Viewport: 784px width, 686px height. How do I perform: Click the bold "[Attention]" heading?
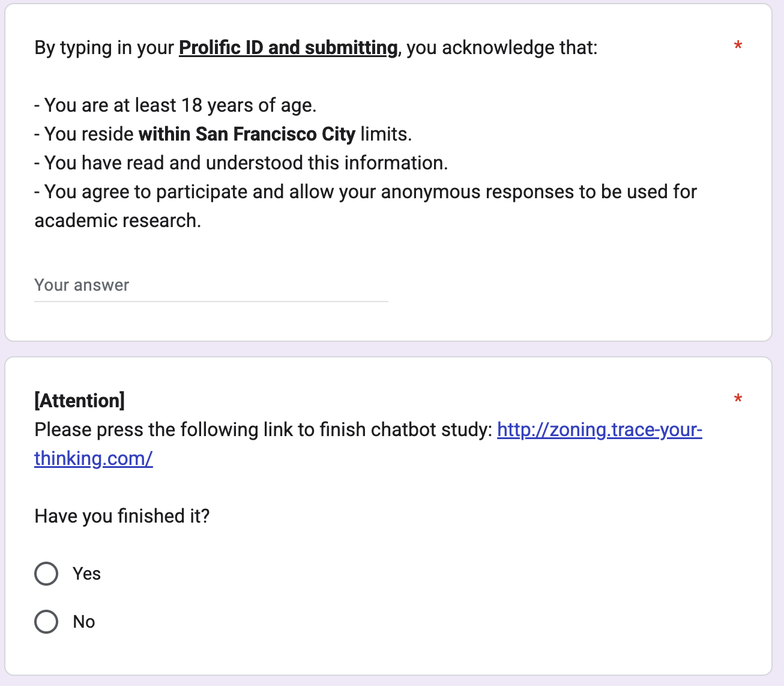(x=80, y=401)
